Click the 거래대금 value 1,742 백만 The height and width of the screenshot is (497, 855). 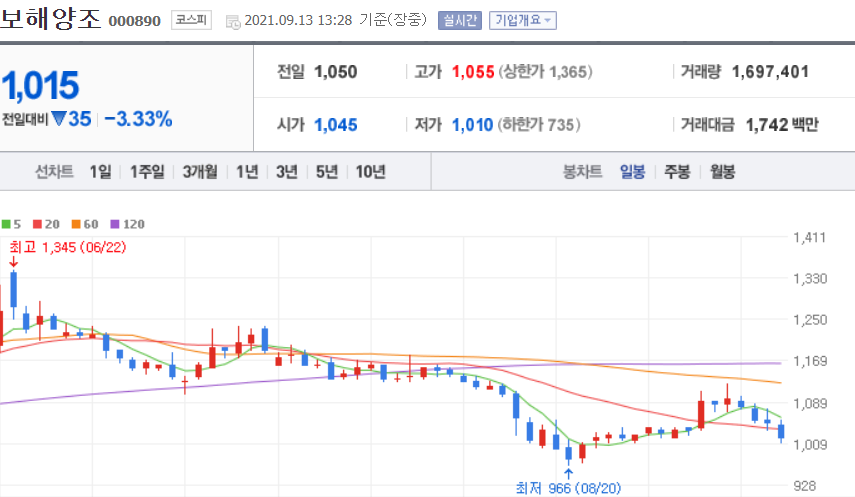(x=782, y=125)
